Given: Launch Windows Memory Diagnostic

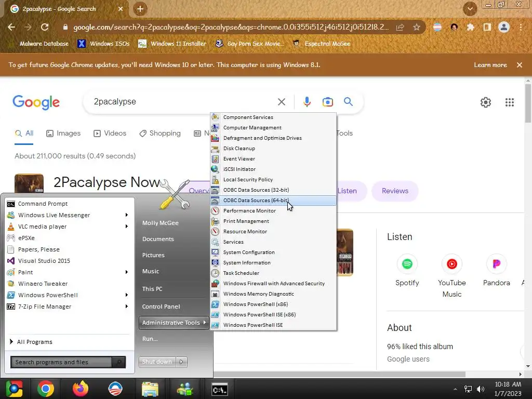Looking at the screenshot, I should point(273,294).
